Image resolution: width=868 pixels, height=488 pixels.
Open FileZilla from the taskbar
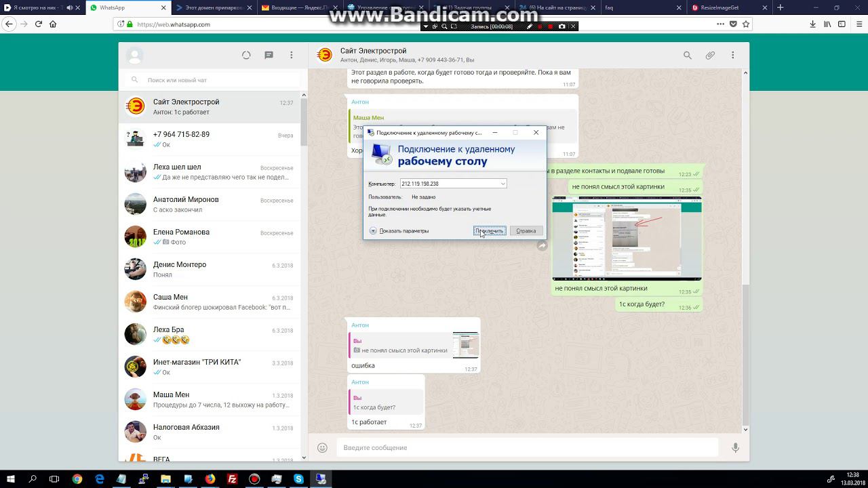point(232,479)
